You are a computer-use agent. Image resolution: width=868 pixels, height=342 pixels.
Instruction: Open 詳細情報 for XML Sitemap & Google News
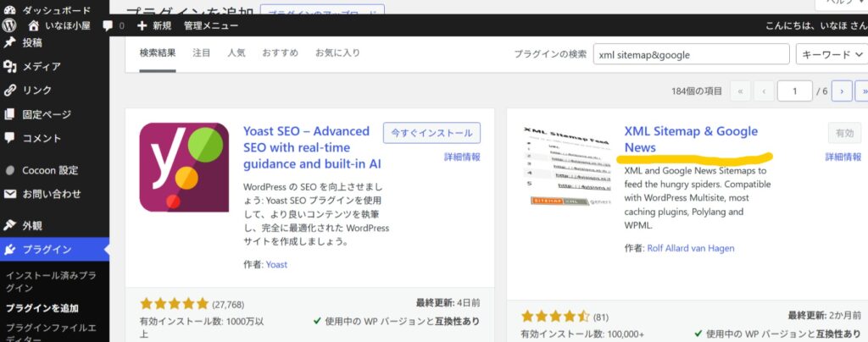(843, 157)
